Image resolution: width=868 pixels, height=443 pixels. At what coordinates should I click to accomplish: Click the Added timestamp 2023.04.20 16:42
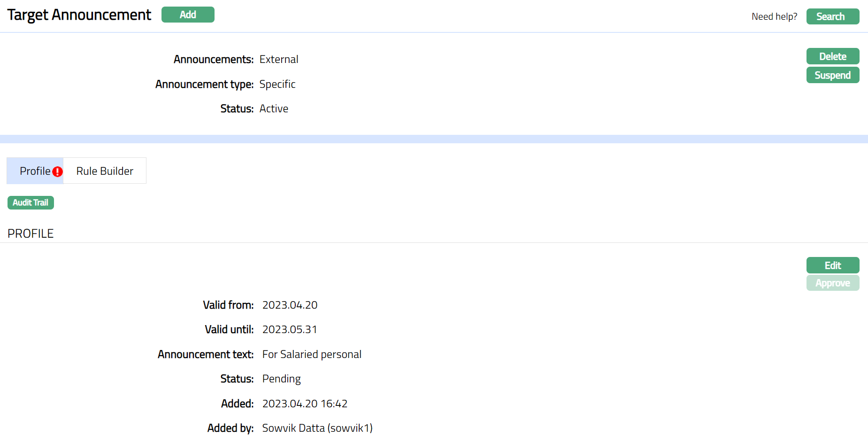click(x=305, y=404)
